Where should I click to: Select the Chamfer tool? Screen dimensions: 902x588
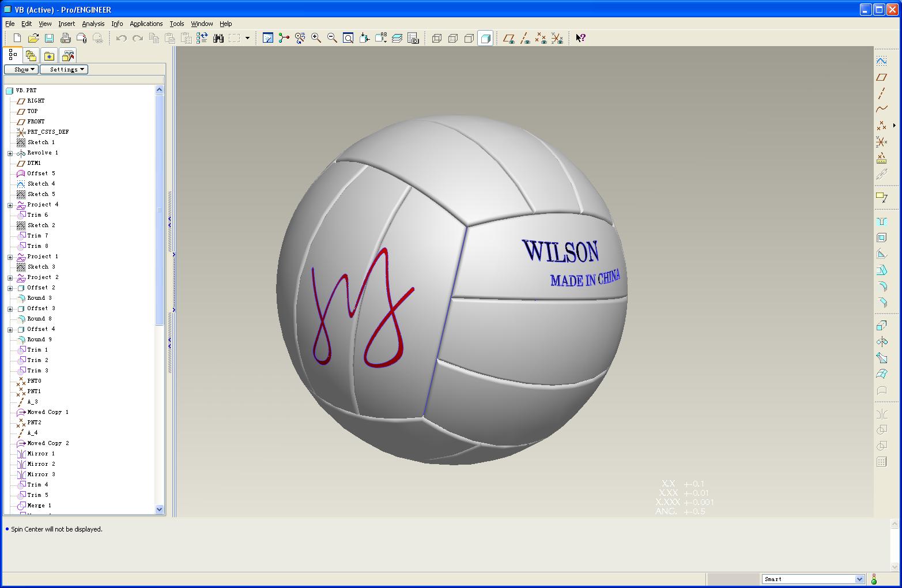click(x=881, y=302)
